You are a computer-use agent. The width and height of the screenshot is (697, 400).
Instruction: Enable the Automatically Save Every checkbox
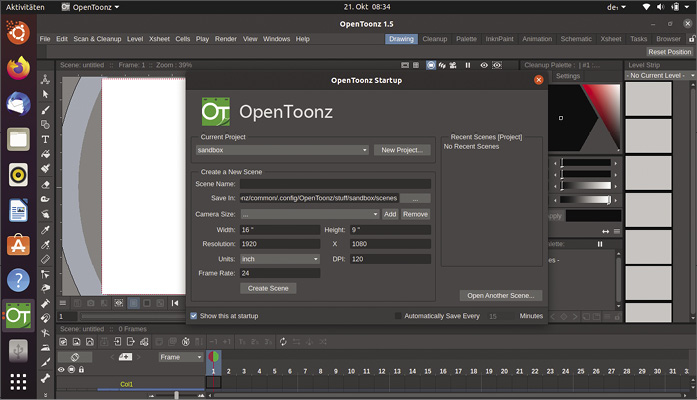398,316
